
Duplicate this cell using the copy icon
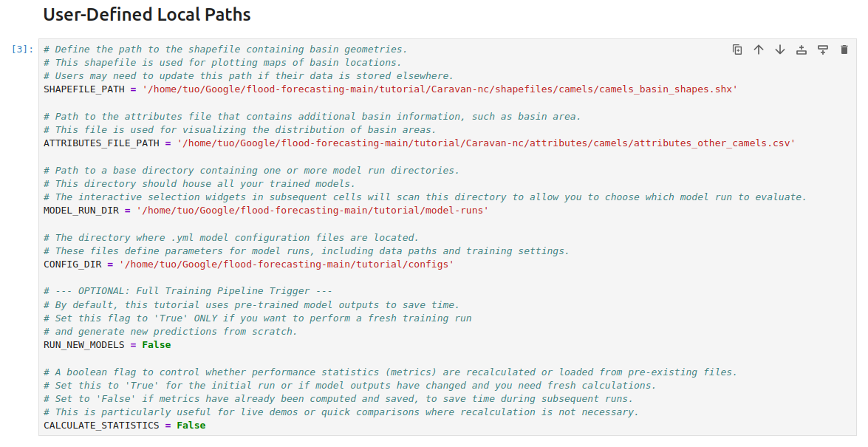click(x=737, y=50)
